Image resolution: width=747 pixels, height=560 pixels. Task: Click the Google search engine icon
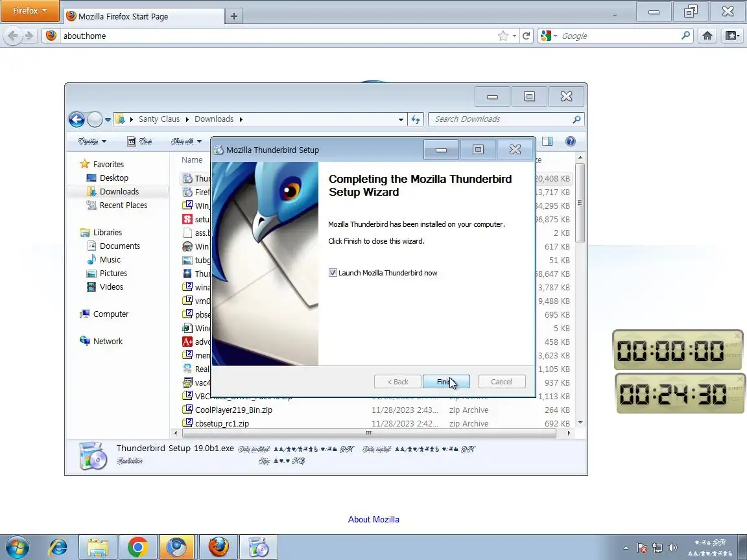click(546, 36)
